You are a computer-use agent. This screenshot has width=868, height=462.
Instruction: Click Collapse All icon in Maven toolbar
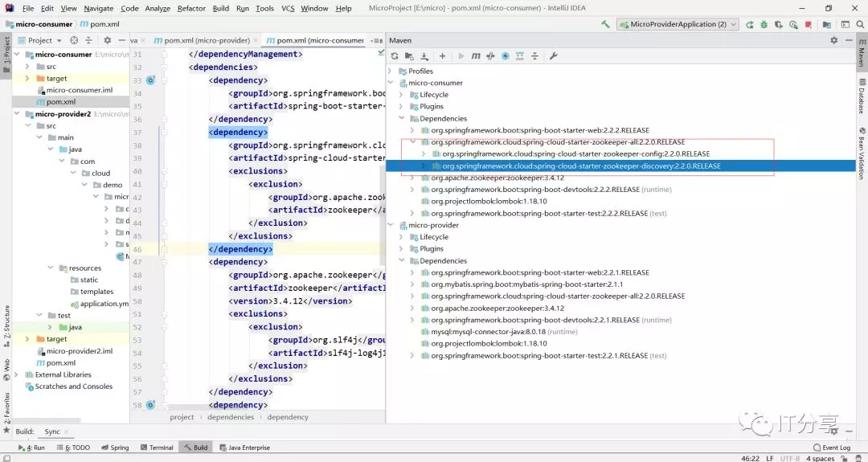(x=534, y=56)
